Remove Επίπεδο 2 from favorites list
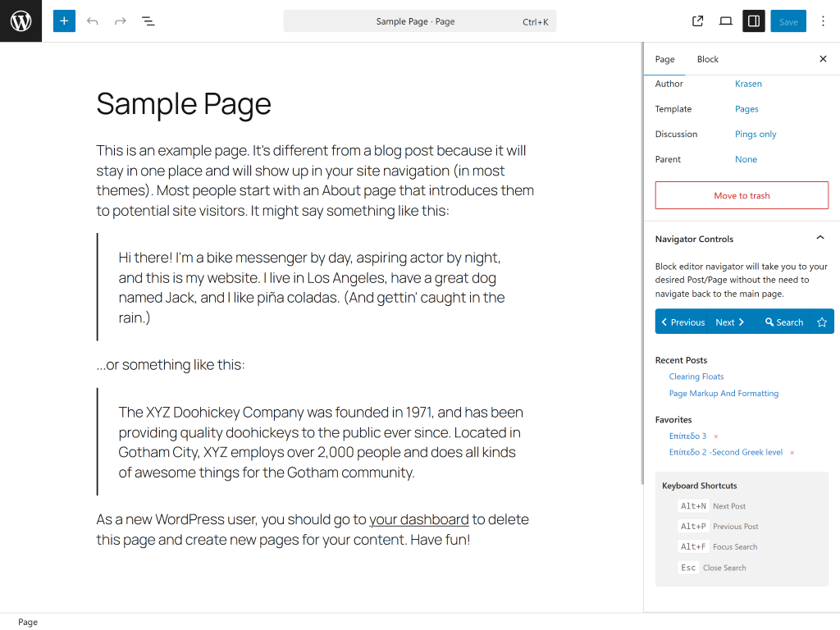 click(792, 453)
